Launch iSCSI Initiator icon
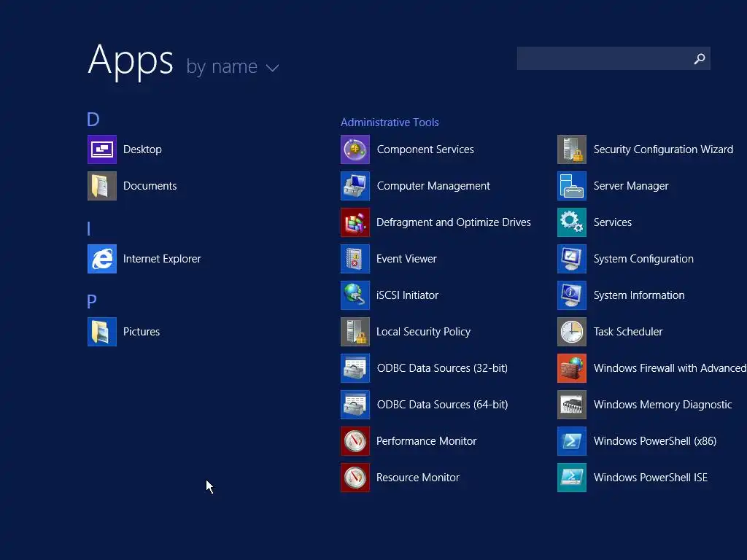The width and height of the screenshot is (747, 560). [355, 295]
